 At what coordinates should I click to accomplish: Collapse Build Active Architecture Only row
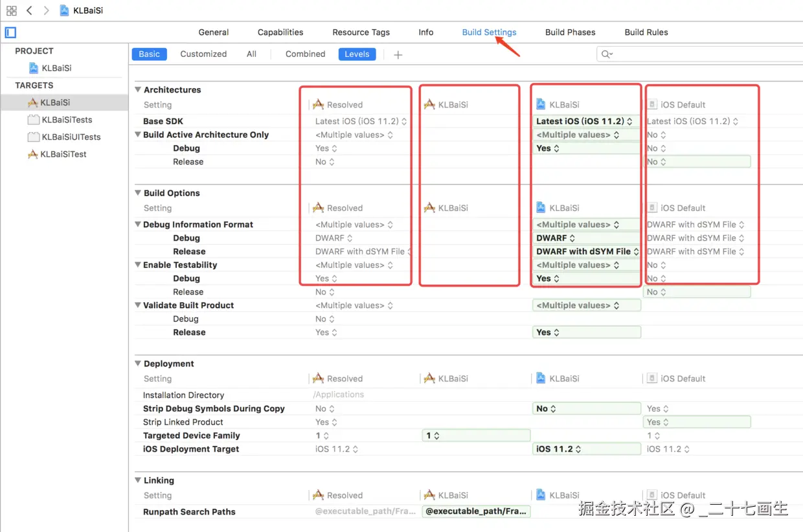(138, 135)
